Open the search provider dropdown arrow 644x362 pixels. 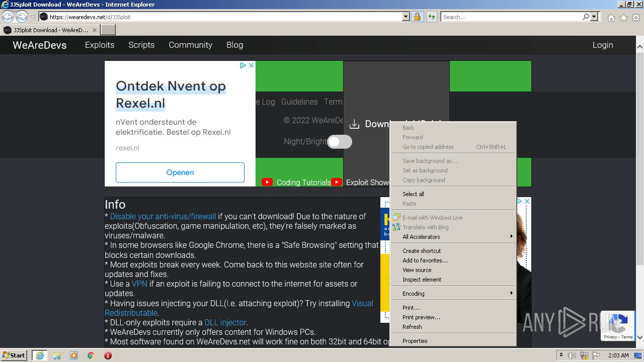tap(594, 17)
